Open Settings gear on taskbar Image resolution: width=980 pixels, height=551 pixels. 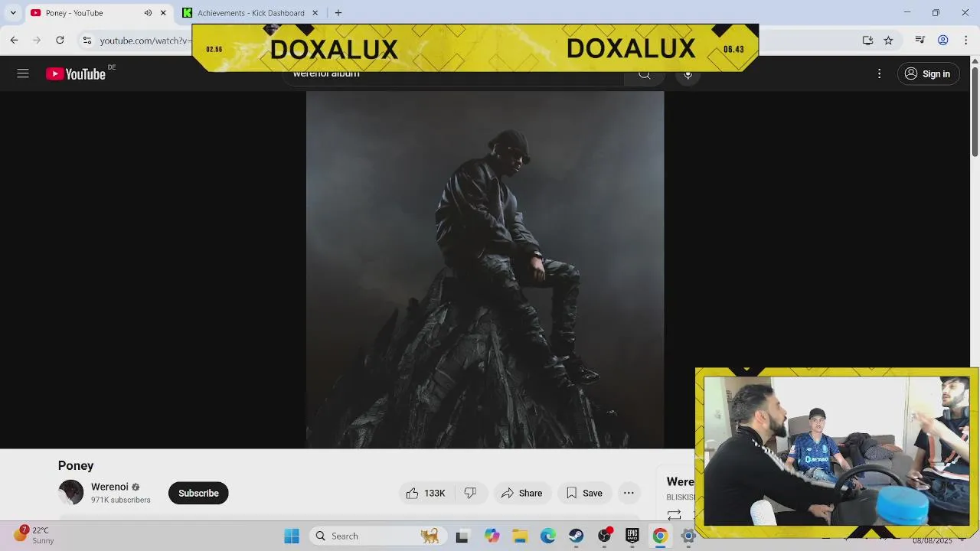688,536
